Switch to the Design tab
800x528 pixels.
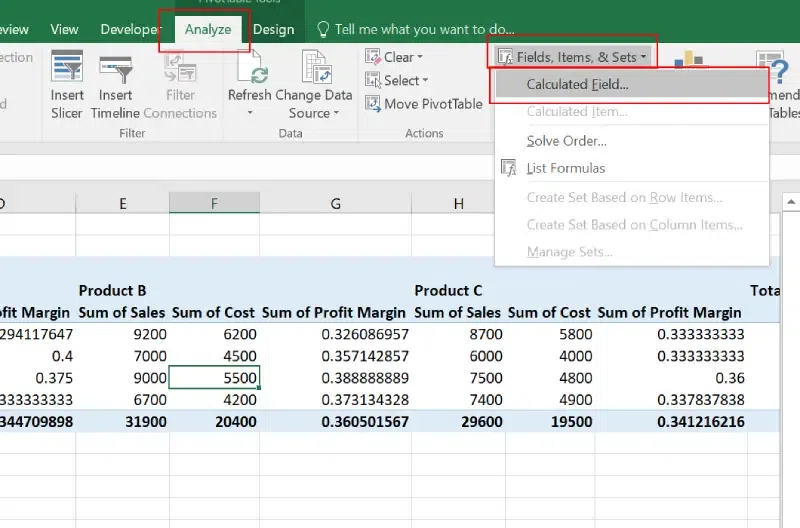click(273, 30)
